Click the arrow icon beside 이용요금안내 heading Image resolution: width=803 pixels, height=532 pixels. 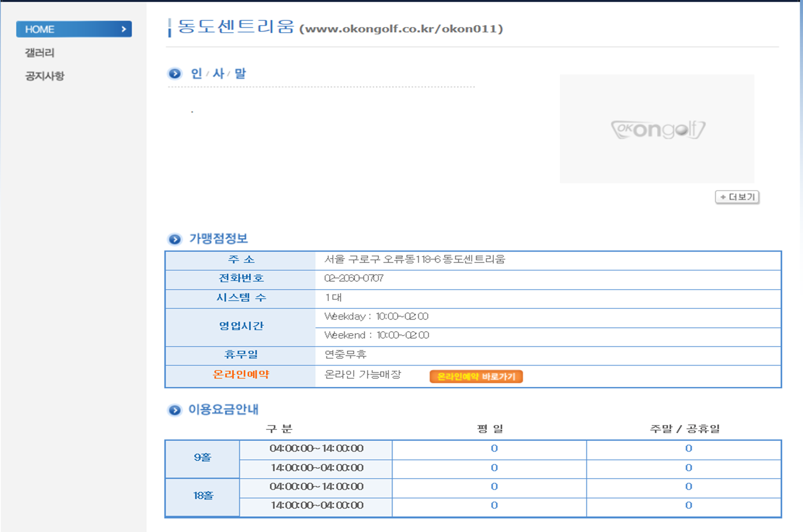[174, 410]
